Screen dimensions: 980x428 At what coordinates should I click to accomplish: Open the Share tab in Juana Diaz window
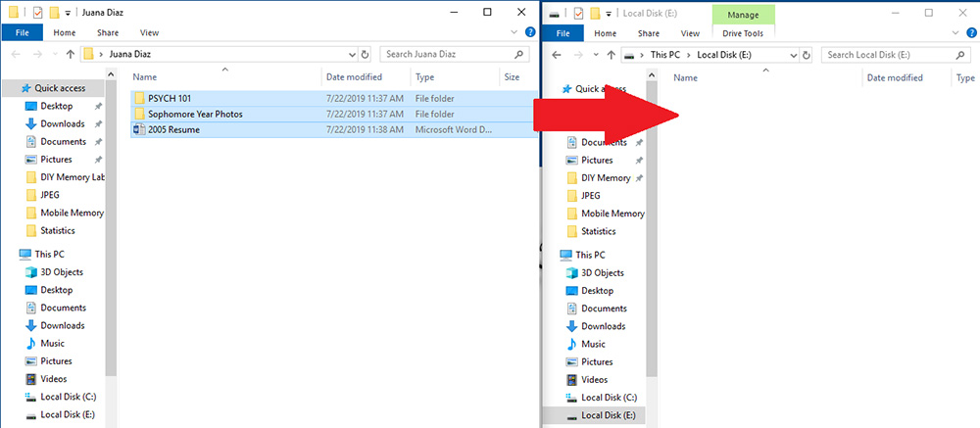point(108,32)
